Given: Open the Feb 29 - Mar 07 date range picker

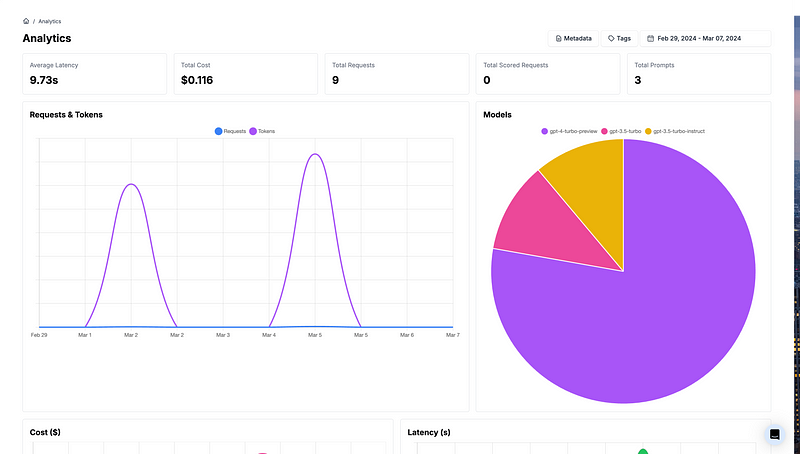Looking at the screenshot, I should point(705,38).
